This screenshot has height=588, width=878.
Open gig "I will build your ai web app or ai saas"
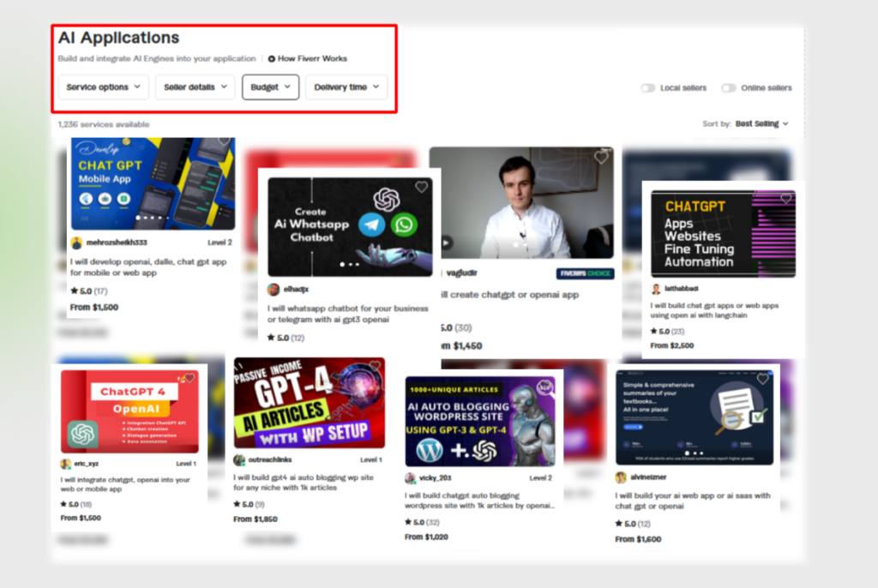point(693,501)
